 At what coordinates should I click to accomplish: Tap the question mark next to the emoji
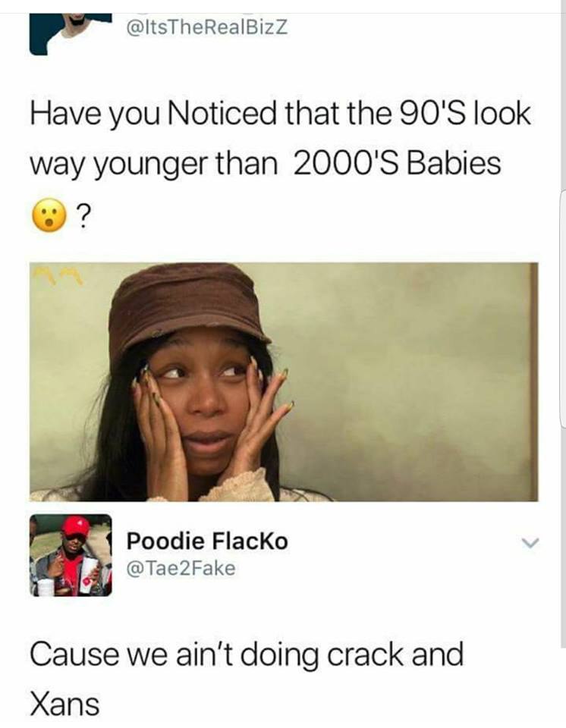[x=83, y=216]
